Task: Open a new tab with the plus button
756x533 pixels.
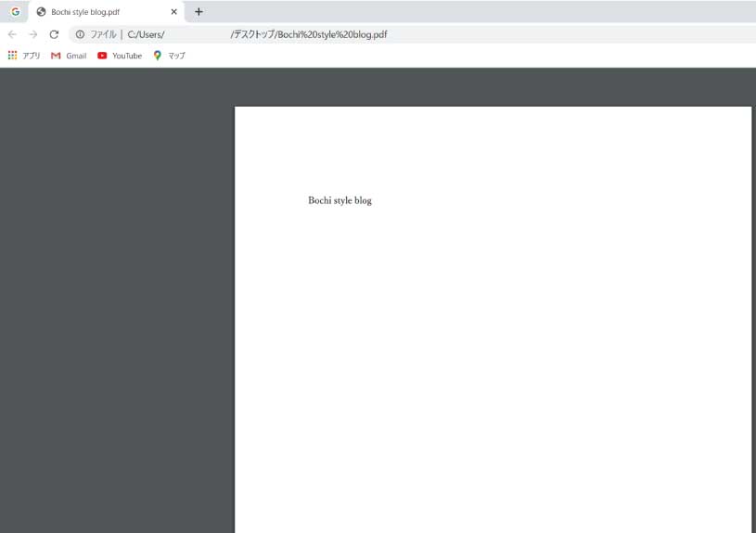Action: pyautogui.click(x=199, y=12)
